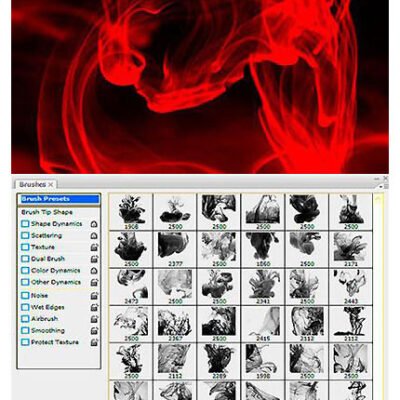
Task: Open Dual Brush settings by its label
Action: click(48, 259)
